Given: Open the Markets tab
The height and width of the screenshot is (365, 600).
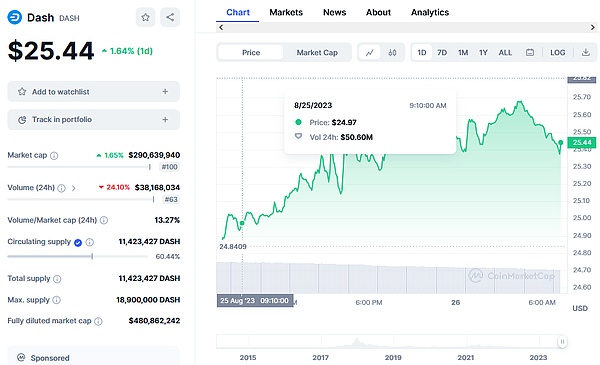Looking at the screenshot, I should click(286, 12).
